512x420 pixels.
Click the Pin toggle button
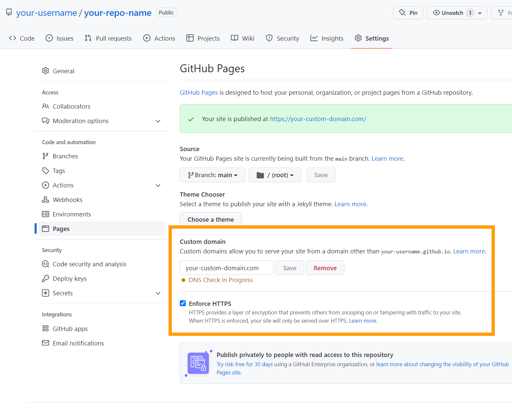click(408, 13)
